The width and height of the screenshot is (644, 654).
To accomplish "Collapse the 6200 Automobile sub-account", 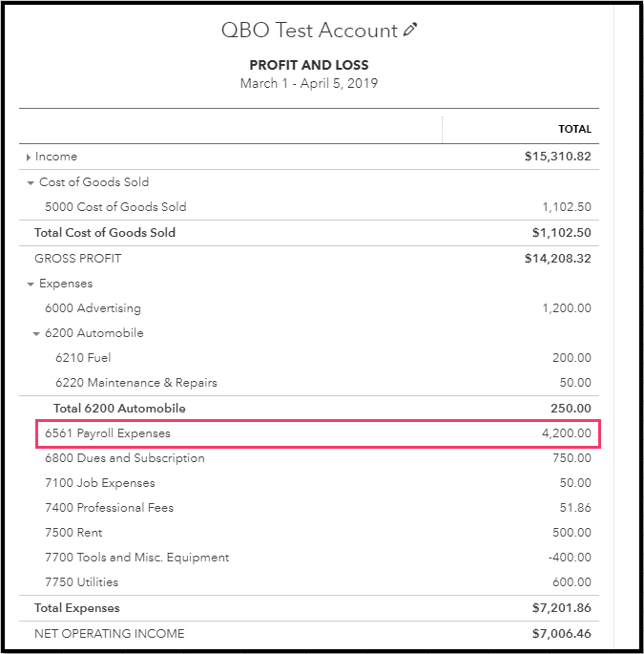I will pos(36,334).
